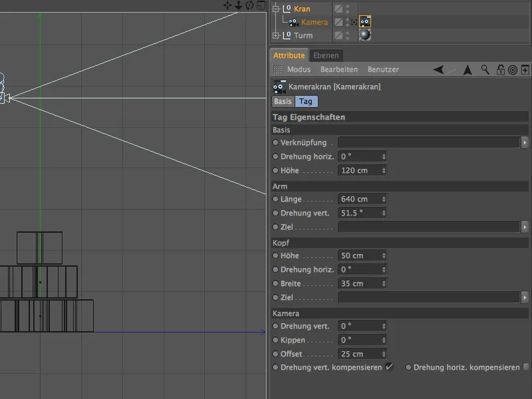Click the new Attribute manager plus icon

click(525, 70)
